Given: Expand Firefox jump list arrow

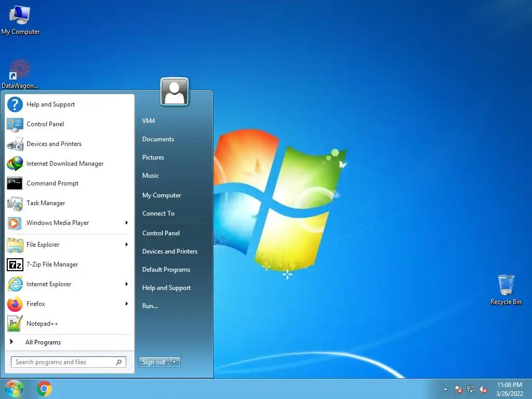Looking at the screenshot, I should coord(127,303).
